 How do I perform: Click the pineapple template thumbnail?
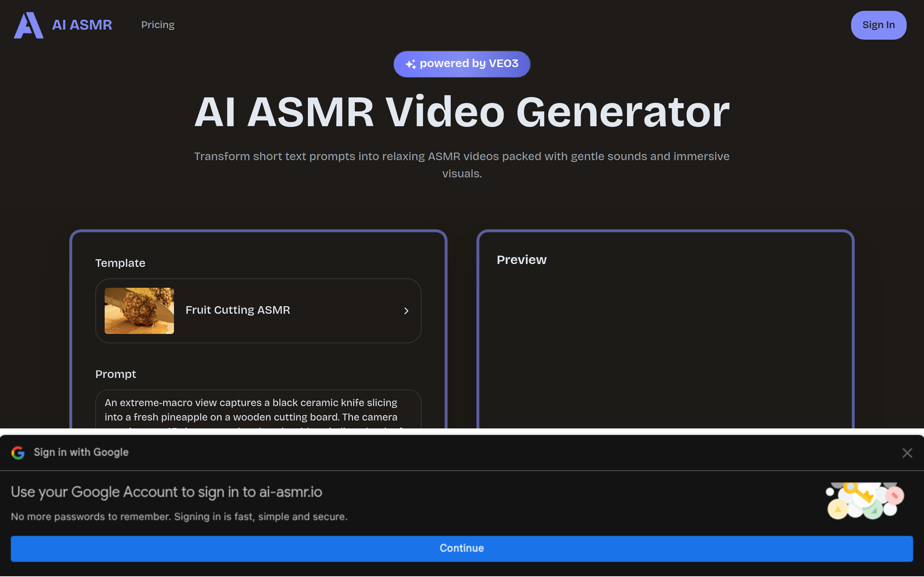(x=139, y=310)
